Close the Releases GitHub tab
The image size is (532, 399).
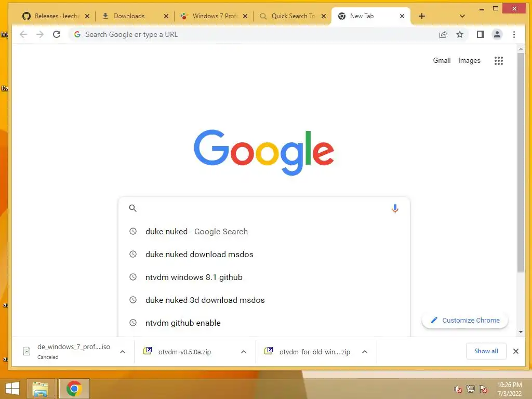pos(87,16)
